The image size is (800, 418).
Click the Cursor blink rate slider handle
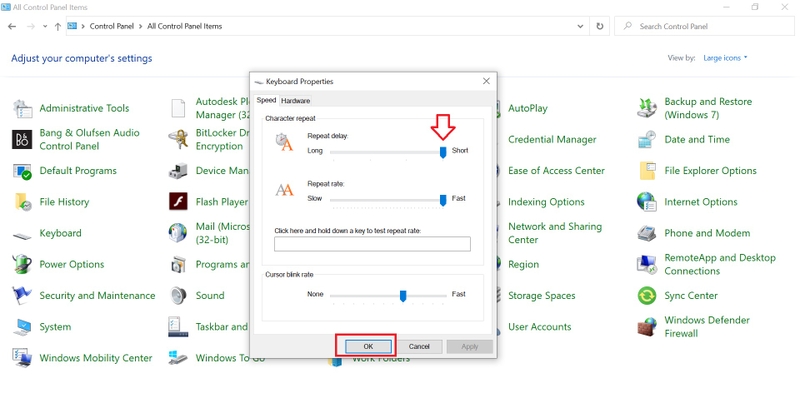coord(403,296)
